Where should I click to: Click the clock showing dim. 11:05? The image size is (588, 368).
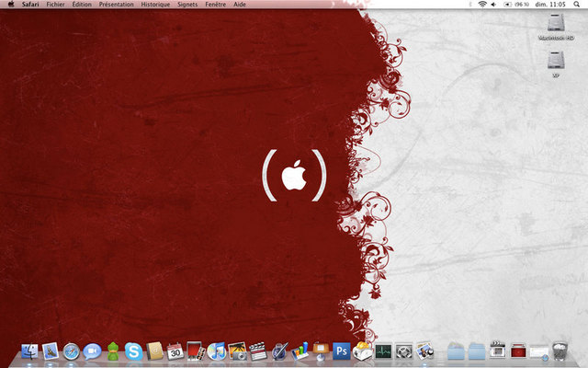tap(550, 4)
